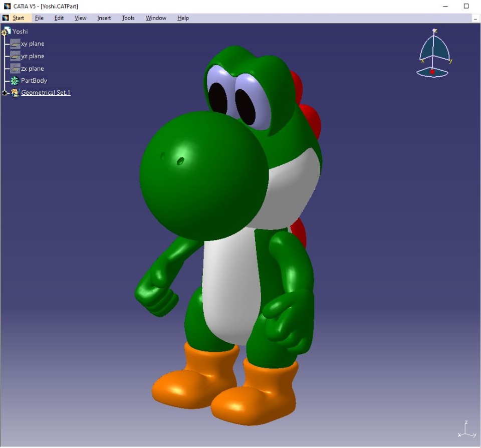
Task: Click the zx plane icon in tree
Action: click(x=15, y=69)
